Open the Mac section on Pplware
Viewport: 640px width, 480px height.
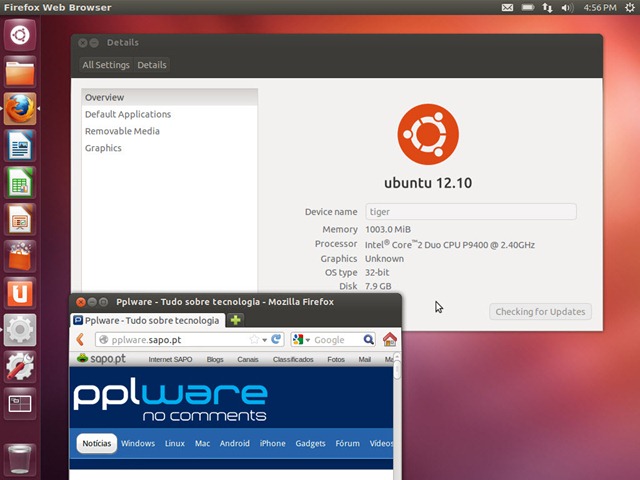coord(202,443)
